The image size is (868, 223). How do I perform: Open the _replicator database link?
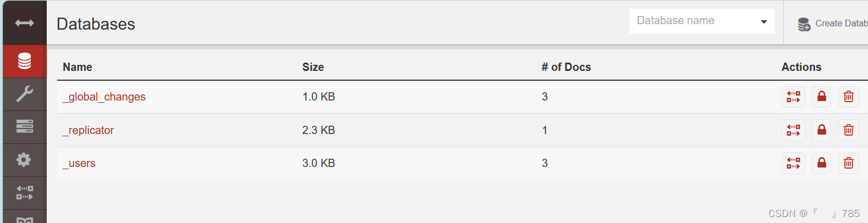pyautogui.click(x=88, y=130)
